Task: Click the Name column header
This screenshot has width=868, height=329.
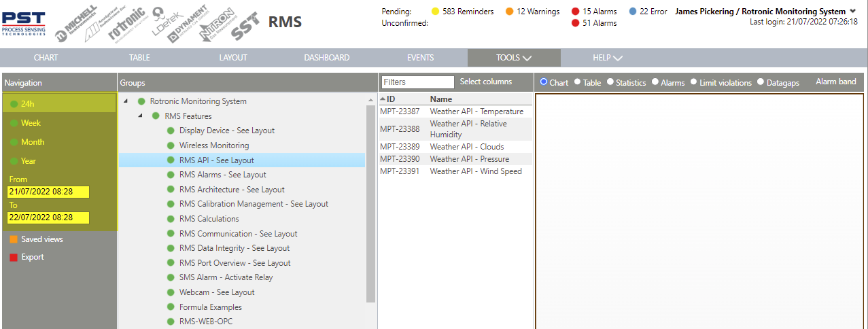Action: 441,99
